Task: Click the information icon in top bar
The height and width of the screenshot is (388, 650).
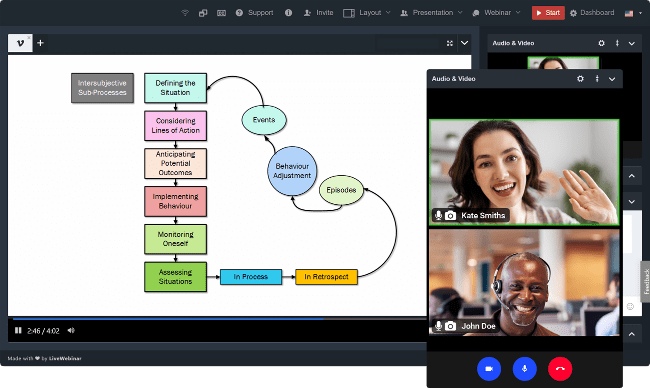Action: (289, 13)
